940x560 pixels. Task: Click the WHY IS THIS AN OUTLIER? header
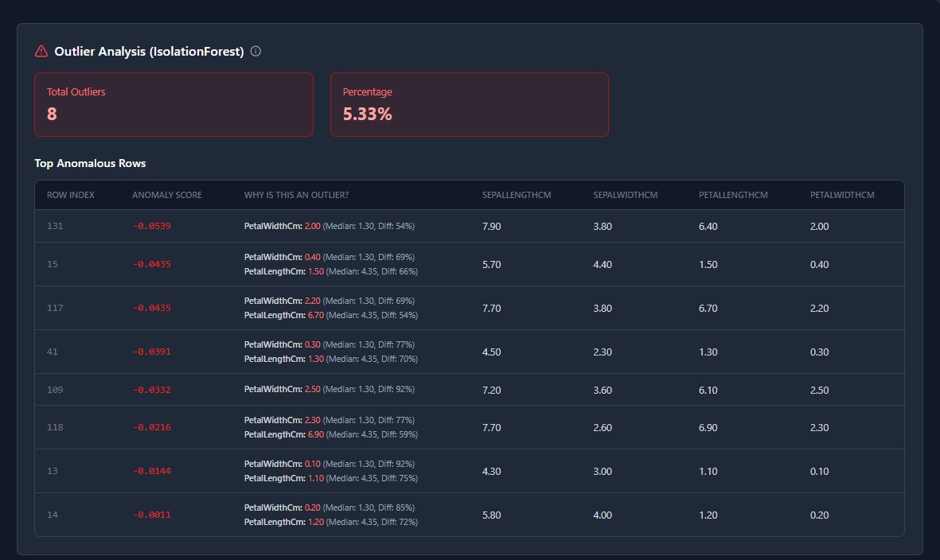tap(296, 195)
